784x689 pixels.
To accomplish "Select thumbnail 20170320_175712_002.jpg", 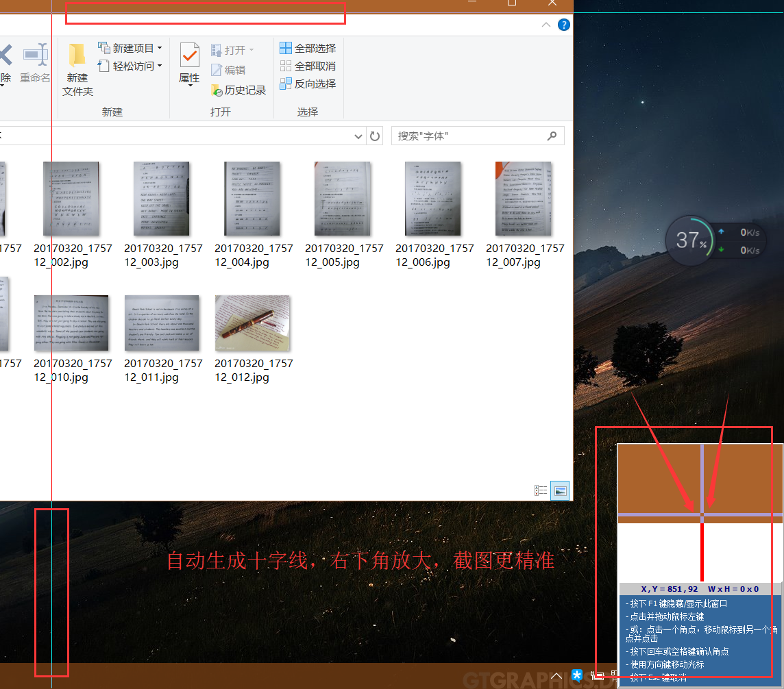I will [71, 199].
